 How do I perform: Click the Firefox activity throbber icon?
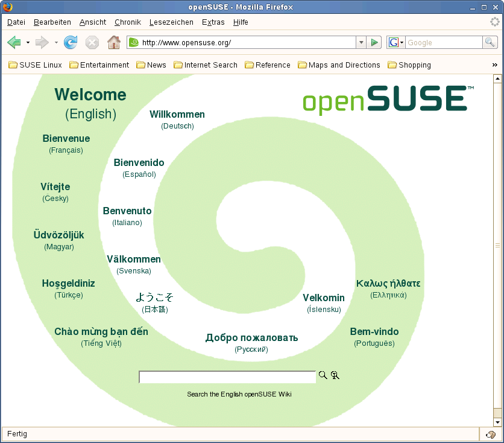(495, 22)
